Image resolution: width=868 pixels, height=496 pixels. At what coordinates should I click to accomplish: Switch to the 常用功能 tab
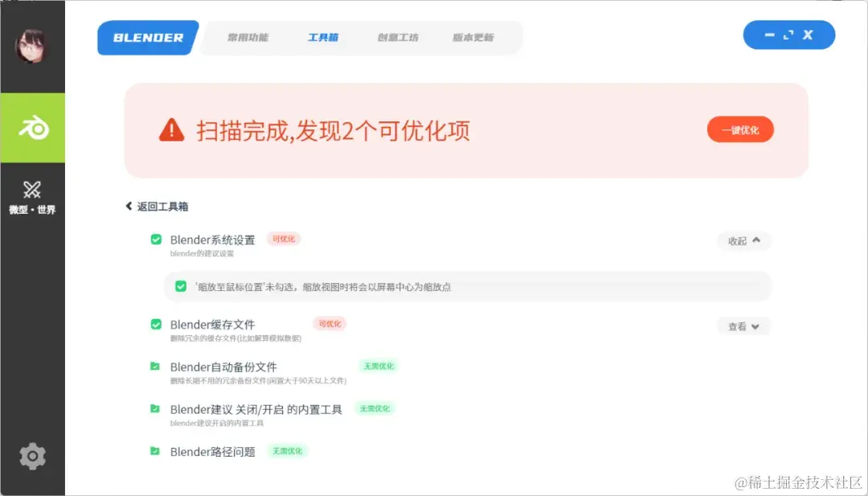[x=248, y=38]
